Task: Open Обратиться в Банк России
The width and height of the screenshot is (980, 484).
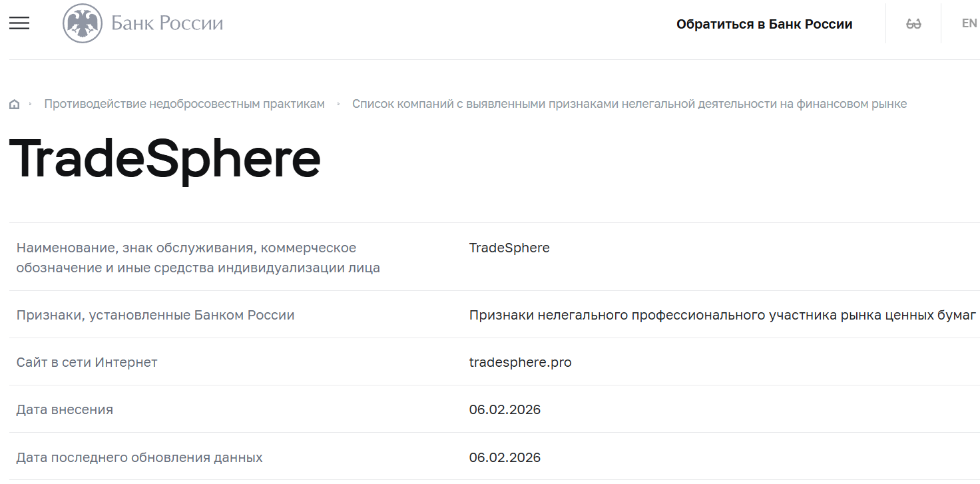Action: click(x=764, y=23)
